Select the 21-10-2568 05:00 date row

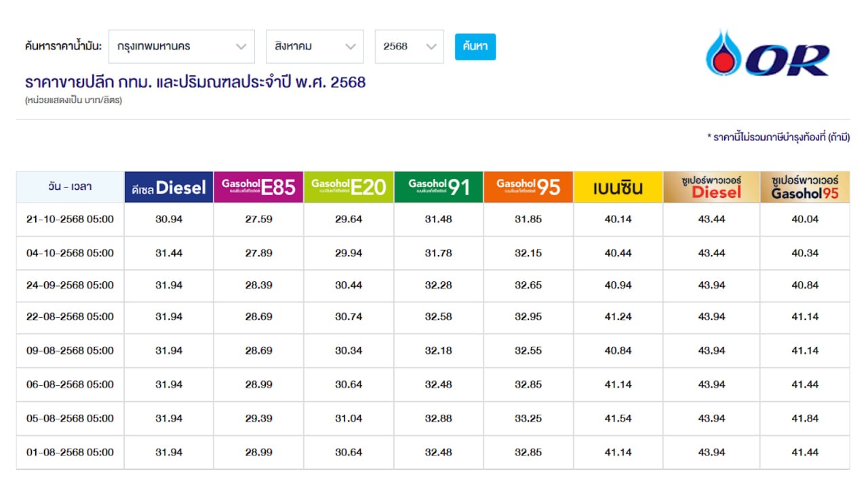[70, 220]
